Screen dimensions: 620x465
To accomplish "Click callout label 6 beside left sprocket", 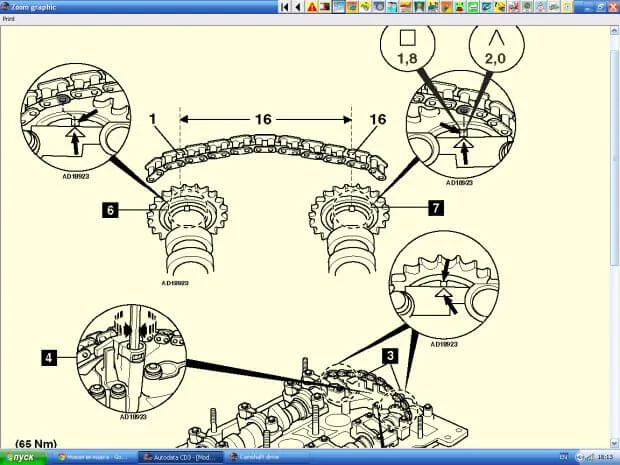I will pos(109,210).
